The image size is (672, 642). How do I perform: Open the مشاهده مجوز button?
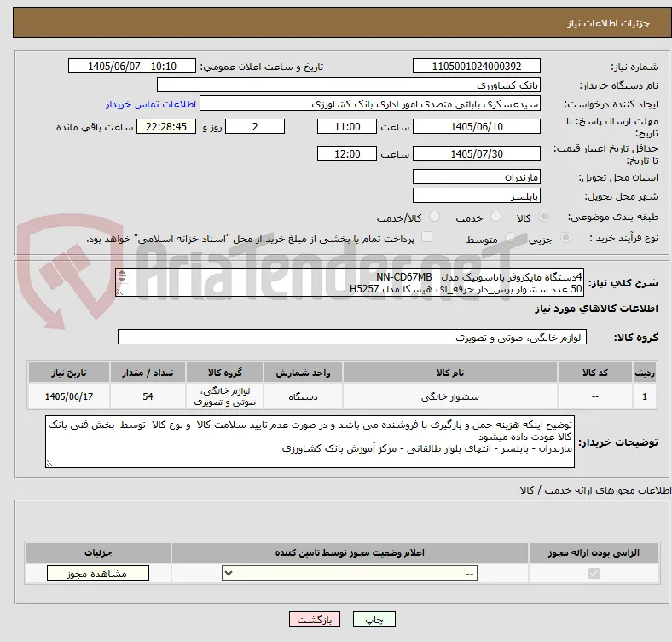point(98,574)
